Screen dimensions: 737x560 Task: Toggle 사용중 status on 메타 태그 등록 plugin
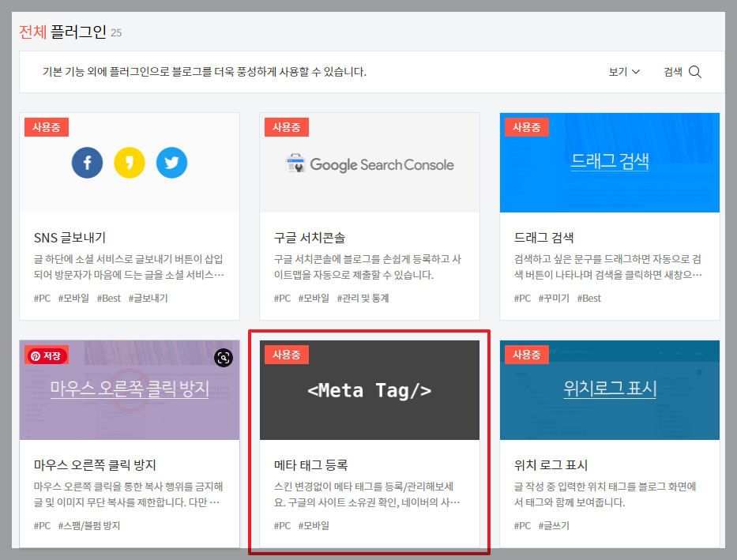click(x=287, y=354)
